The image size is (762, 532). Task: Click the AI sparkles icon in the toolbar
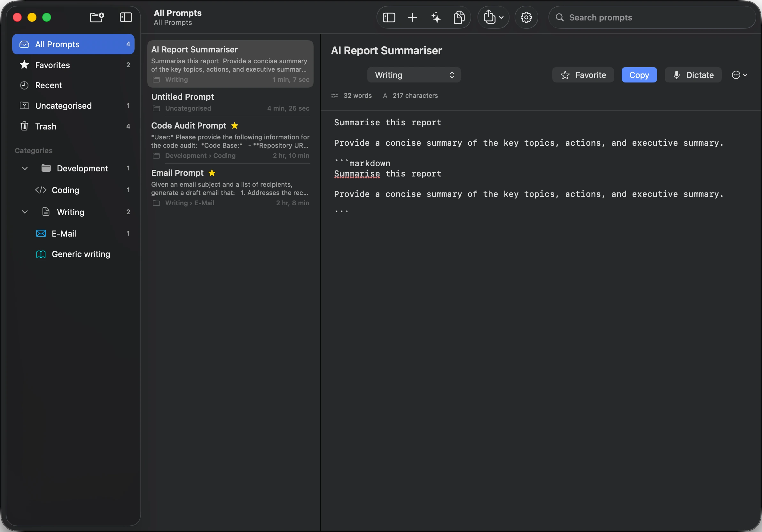tap(436, 17)
